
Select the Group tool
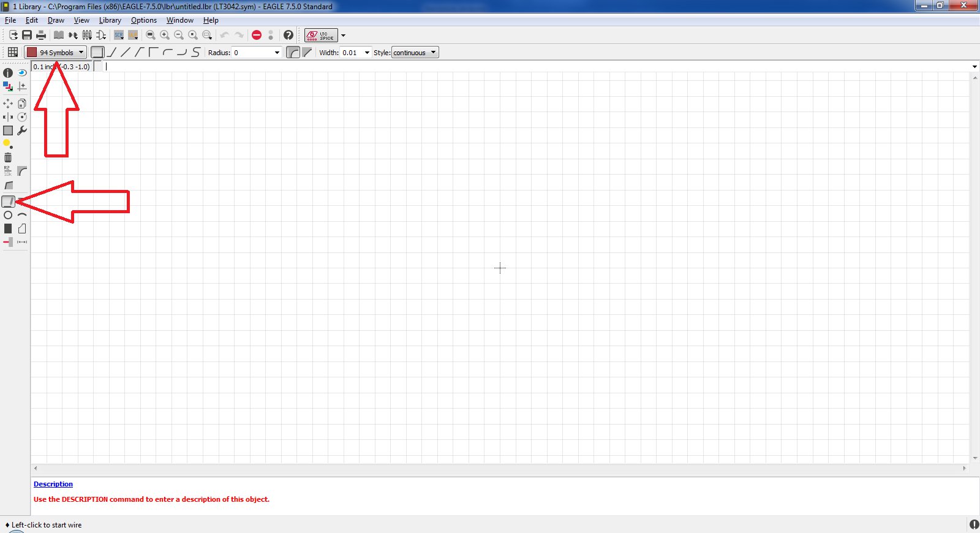pos(8,130)
